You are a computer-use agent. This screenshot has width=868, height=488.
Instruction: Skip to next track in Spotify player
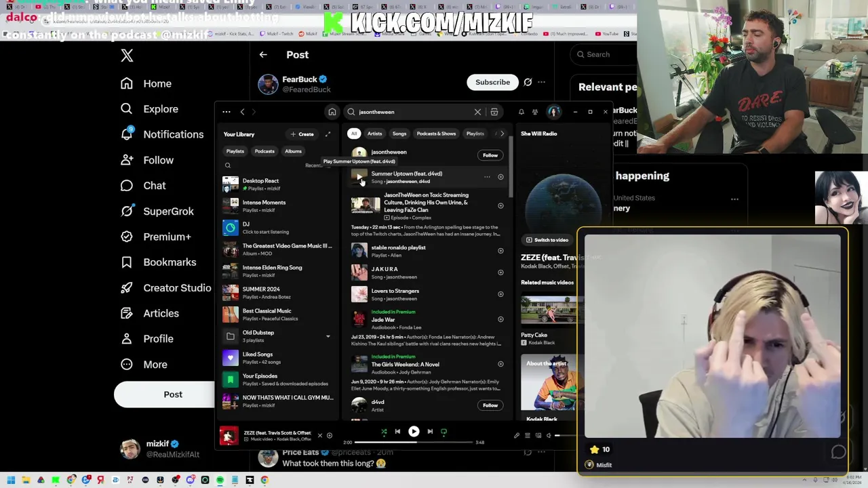(430, 431)
